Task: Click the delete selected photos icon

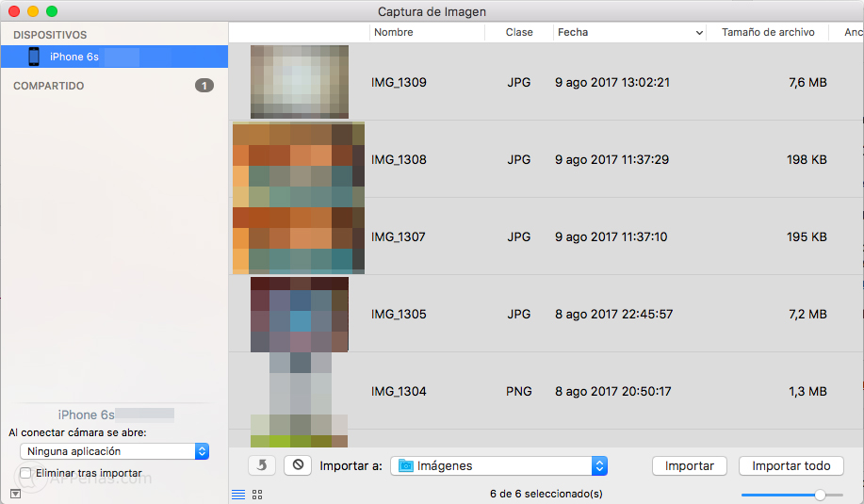Action: pyautogui.click(x=297, y=465)
